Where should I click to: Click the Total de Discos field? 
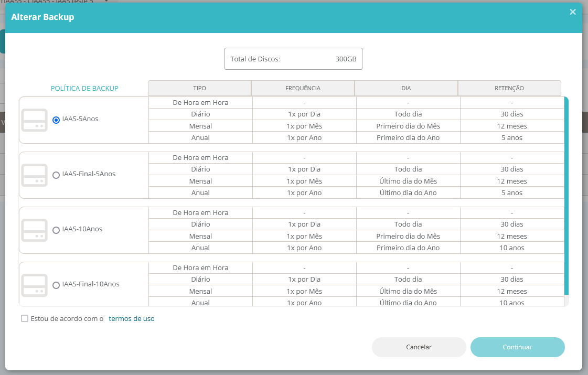293,59
